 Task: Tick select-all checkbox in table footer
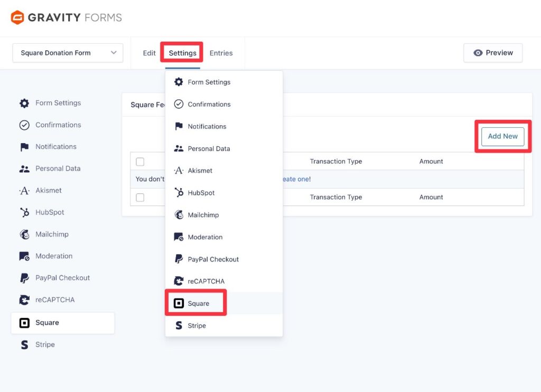(x=140, y=198)
